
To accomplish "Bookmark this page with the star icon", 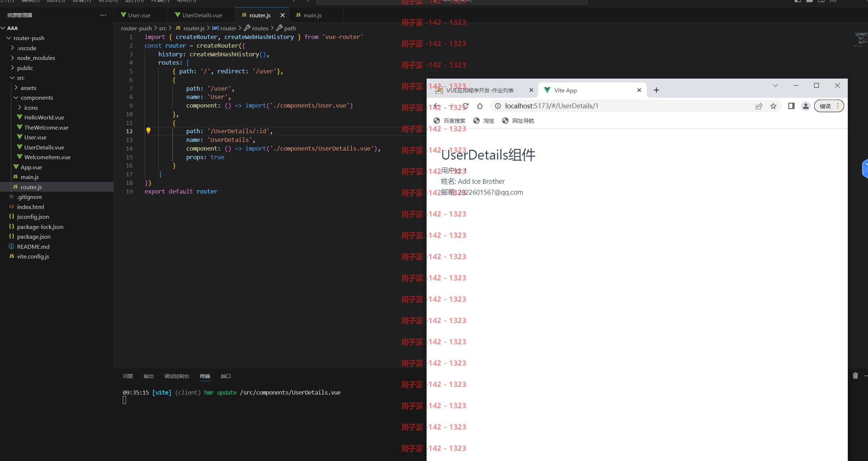I will pyautogui.click(x=773, y=106).
